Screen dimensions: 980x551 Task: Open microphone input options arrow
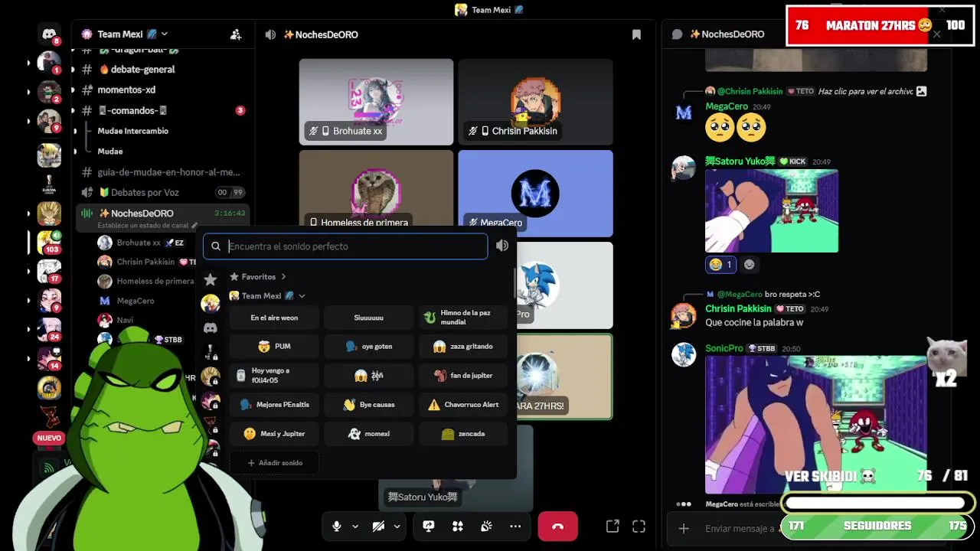(x=355, y=527)
